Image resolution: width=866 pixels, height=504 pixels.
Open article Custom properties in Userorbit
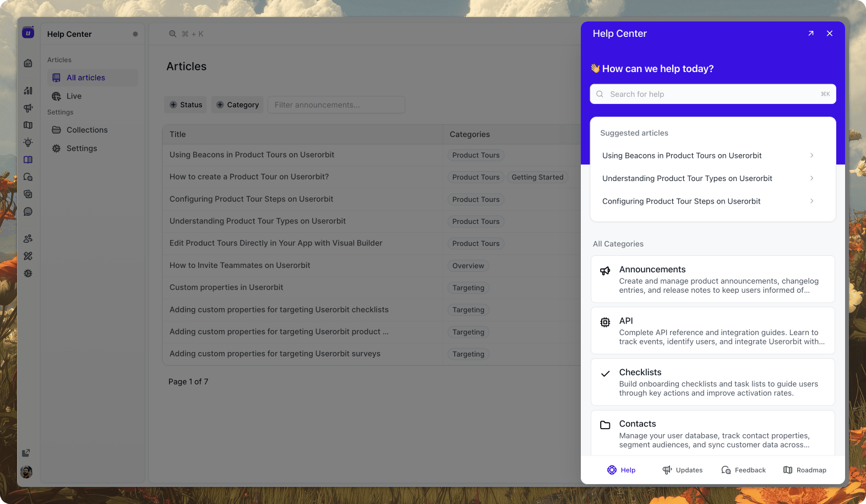[226, 287]
